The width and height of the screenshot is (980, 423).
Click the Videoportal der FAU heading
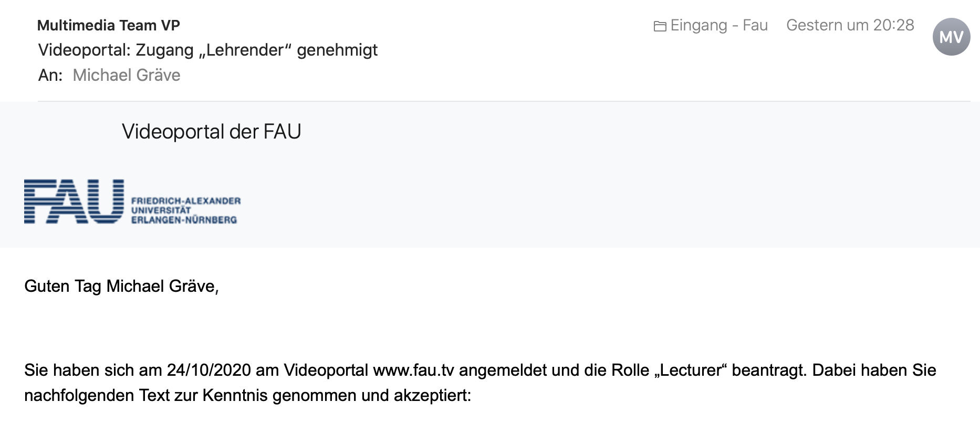click(211, 131)
